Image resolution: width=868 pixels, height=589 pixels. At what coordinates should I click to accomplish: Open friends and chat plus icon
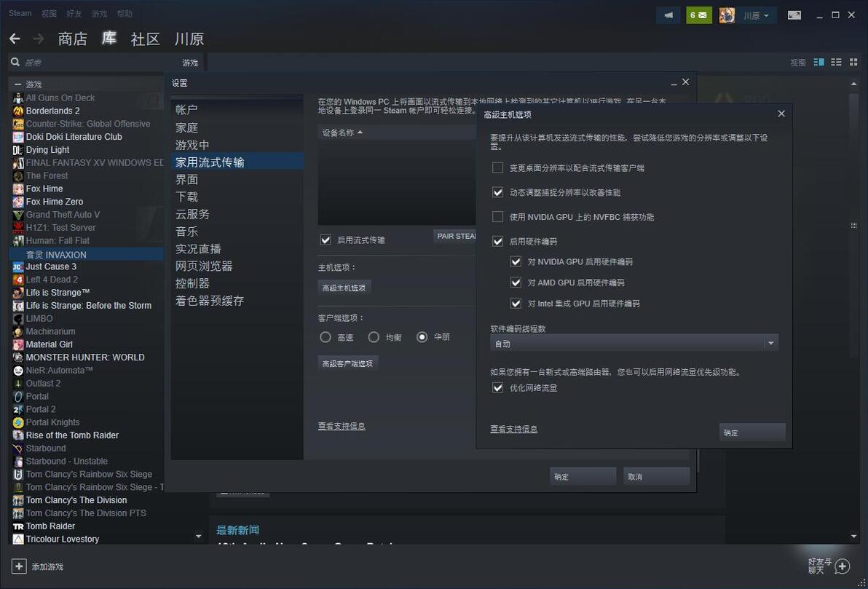(x=842, y=566)
